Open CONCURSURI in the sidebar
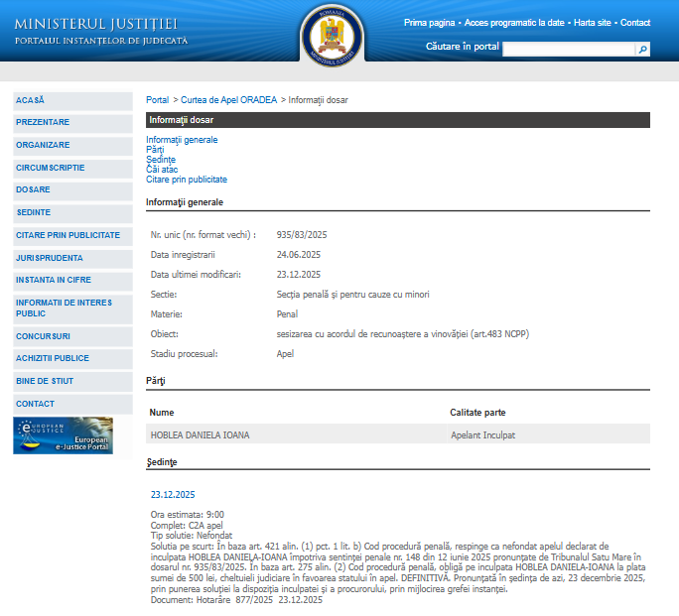Screen dimensions: 679x616 43,336
